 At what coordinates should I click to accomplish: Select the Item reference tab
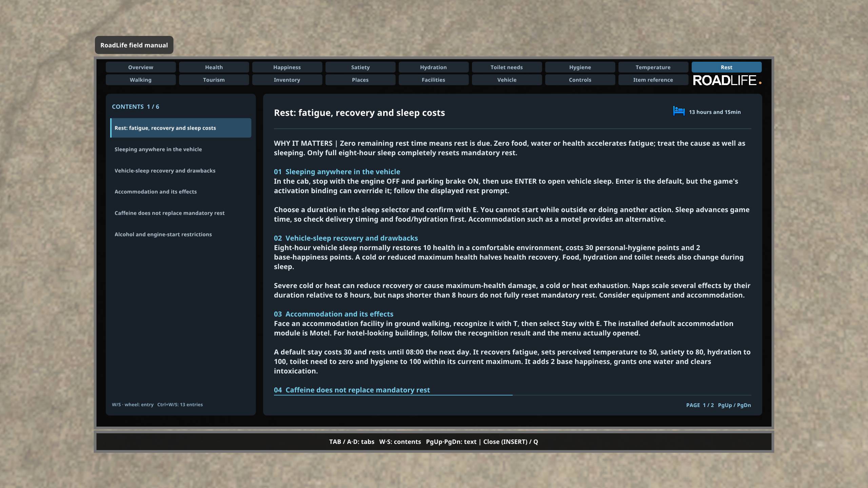point(653,80)
